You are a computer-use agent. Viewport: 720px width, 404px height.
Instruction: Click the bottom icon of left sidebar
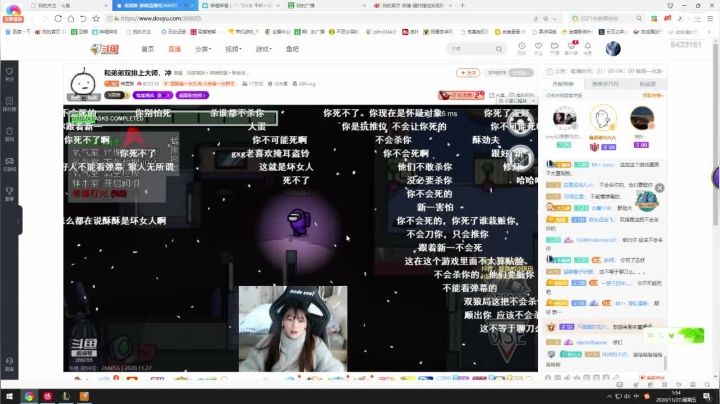click(10, 361)
